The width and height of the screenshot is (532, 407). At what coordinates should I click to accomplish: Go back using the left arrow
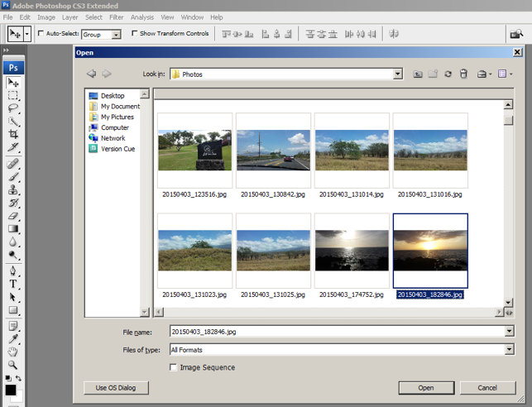[91, 74]
